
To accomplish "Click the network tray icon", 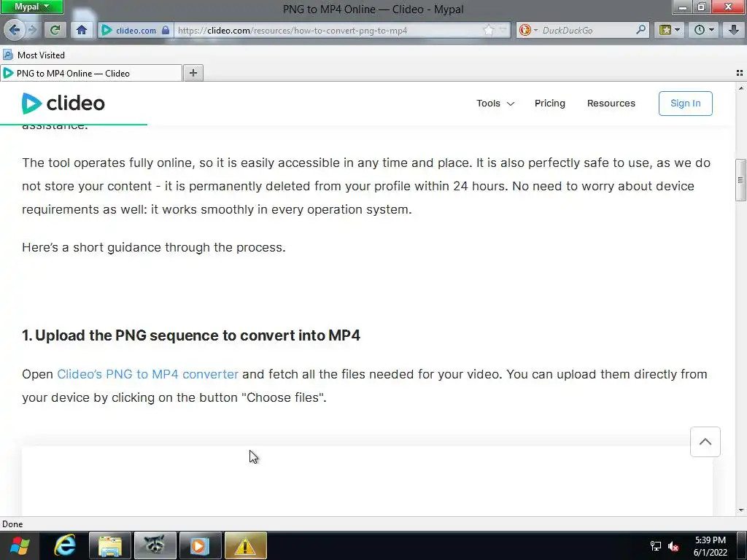I will [x=656, y=547].
